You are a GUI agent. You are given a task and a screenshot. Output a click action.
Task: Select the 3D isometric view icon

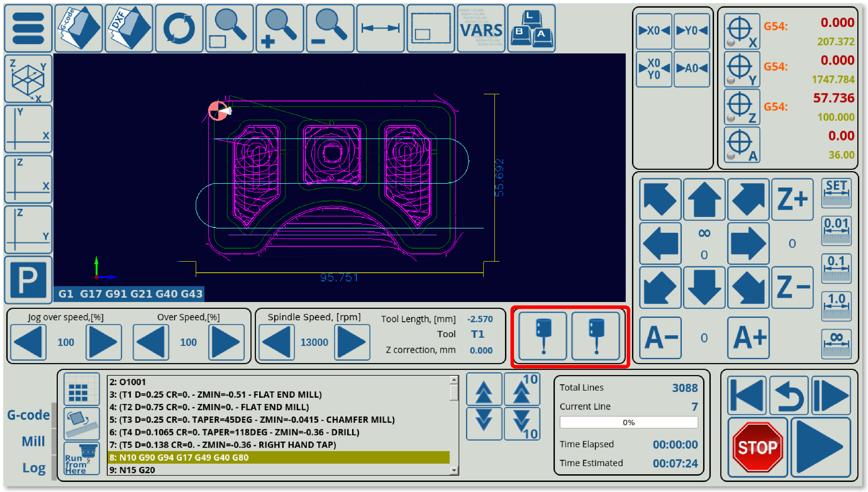coord(28,79)
